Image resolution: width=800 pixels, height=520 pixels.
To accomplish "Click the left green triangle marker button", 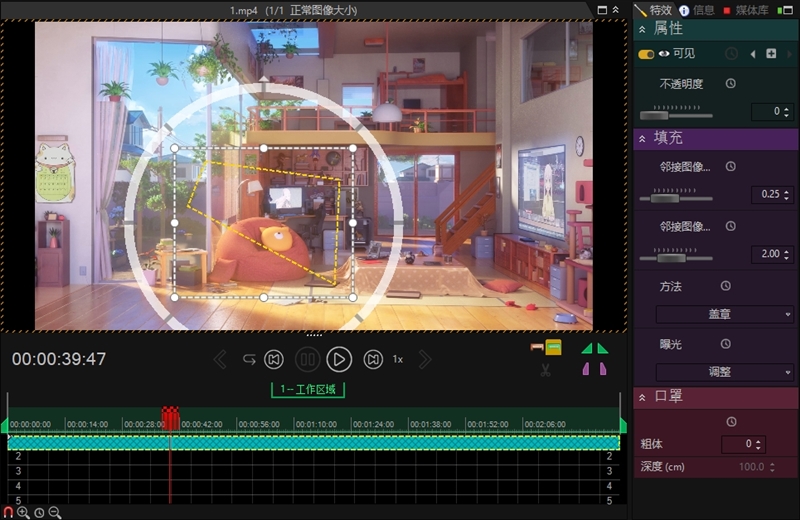I will point(587,349).
